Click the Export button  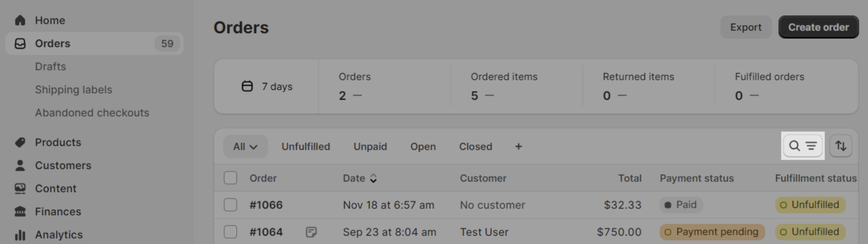pyautogui.click(x=746, y=27)
